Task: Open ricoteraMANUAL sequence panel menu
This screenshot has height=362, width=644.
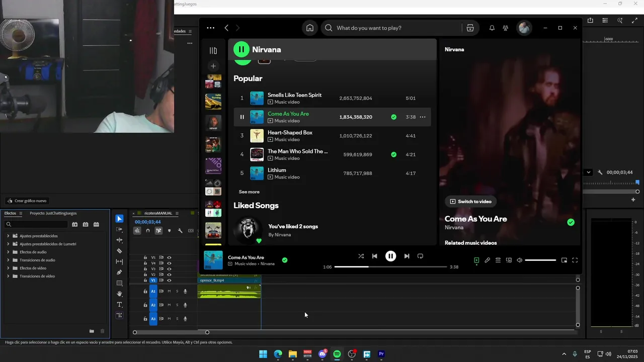Action: (177, 213)
